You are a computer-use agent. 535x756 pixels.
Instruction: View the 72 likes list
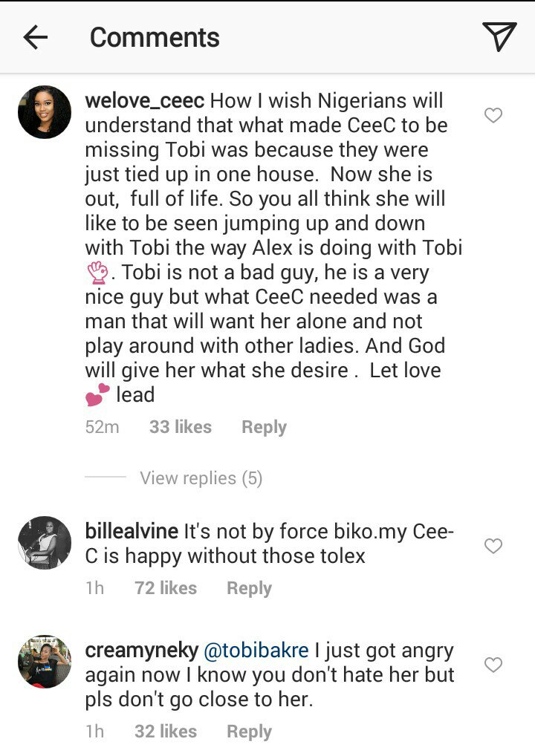165,588
